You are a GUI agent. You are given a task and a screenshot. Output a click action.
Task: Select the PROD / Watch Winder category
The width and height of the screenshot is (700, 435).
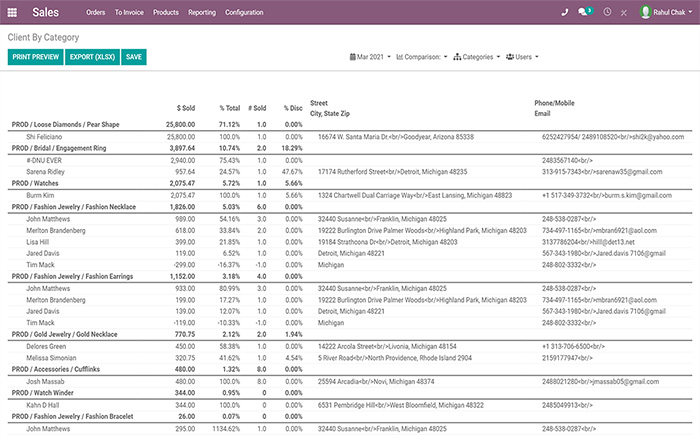coord(42,393)
